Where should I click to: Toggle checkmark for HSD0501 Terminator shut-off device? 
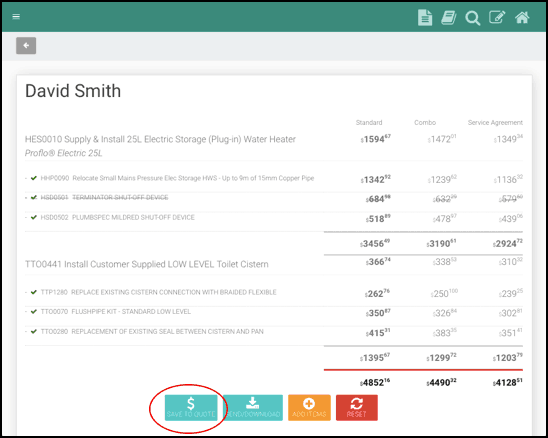[34, 198]
